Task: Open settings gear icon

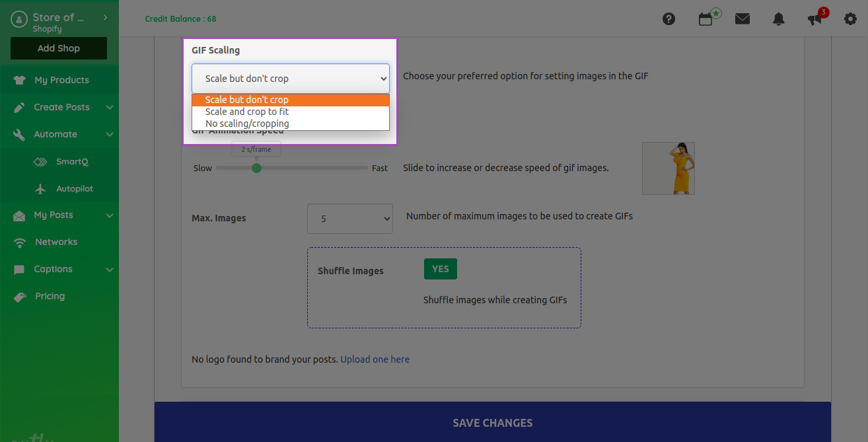Action: pyautogui.click(x=850, y=19)
